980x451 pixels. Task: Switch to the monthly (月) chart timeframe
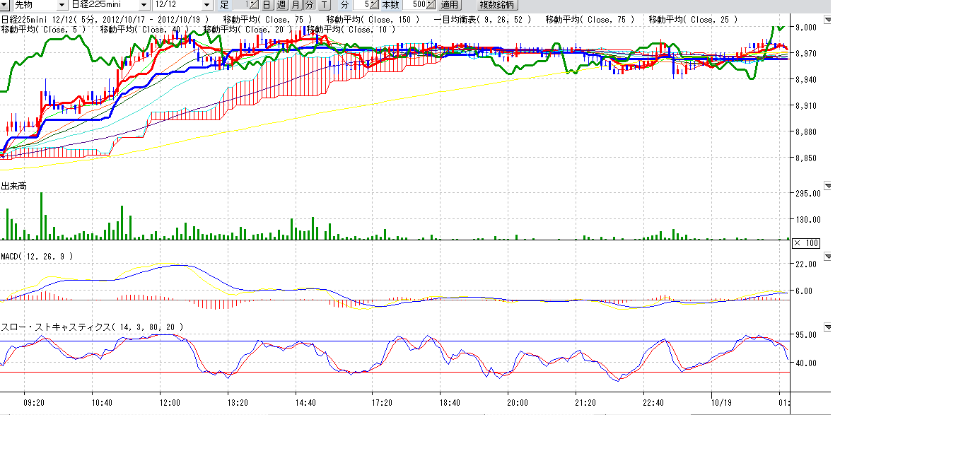pos(295,4)
